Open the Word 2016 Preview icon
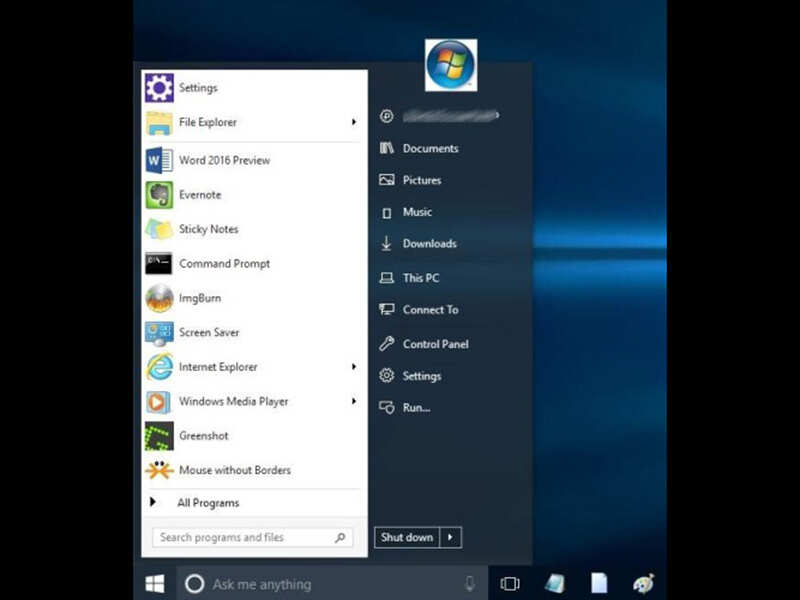The width and height of the screenshot is (800, 600). pyautogui.click(x=159, y=160)
